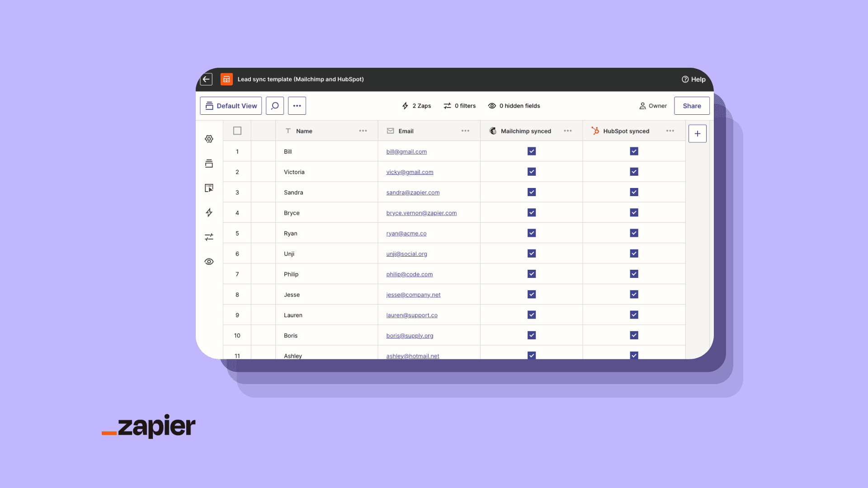Click the Share button

pos(692,106)
